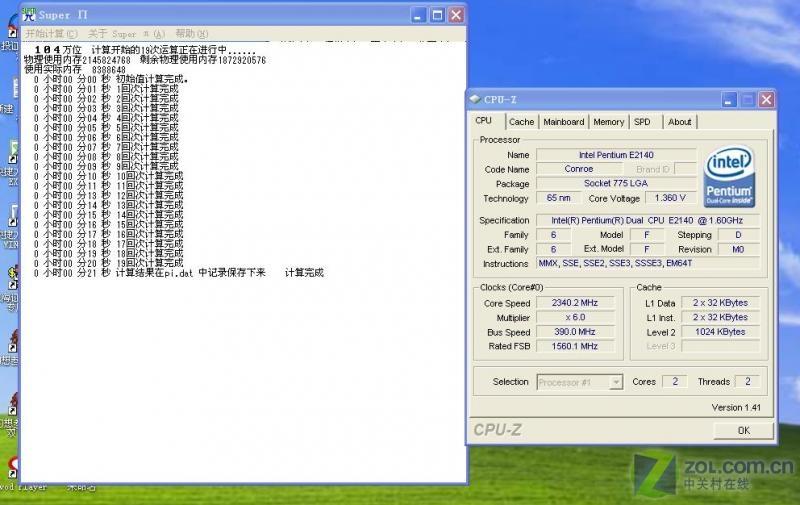Click the Cores count value in CPU-Z
The height and width of the screenshot is (505, 800).
pos(674,382)
